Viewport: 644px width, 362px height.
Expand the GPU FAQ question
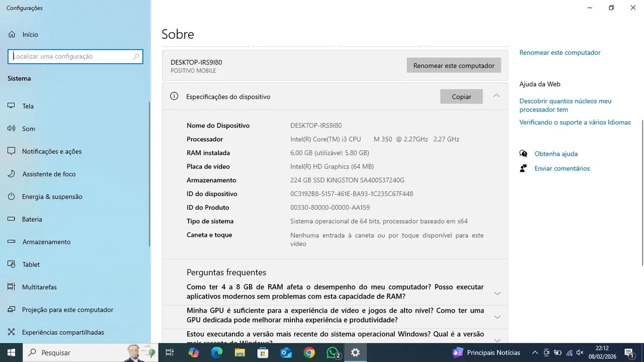pos(497,317)
